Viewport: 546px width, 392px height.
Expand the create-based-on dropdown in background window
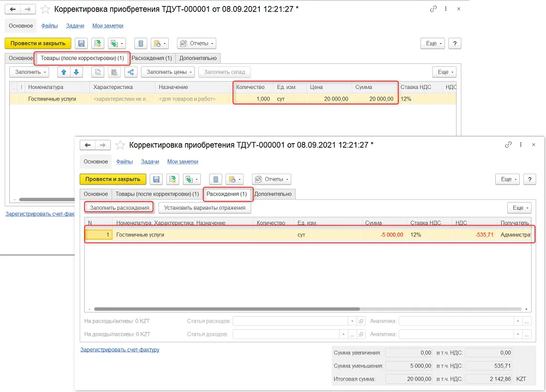117,44
